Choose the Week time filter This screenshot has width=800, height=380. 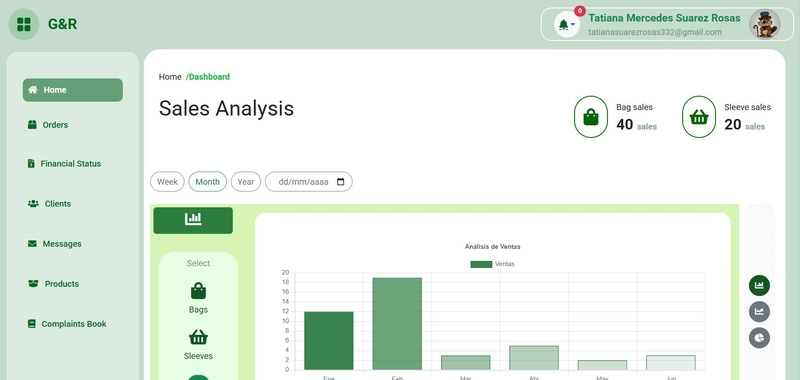167,182
